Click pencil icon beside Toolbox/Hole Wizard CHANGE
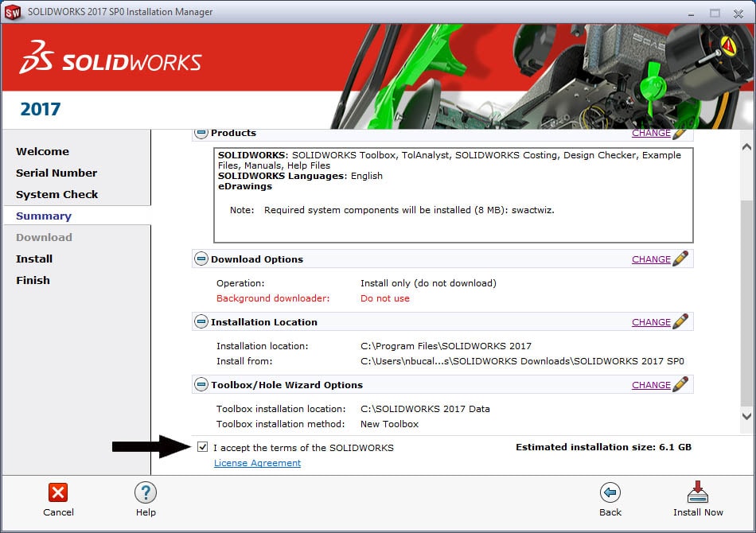This screenshot has height=533, width=756. (x=680, y=384)
